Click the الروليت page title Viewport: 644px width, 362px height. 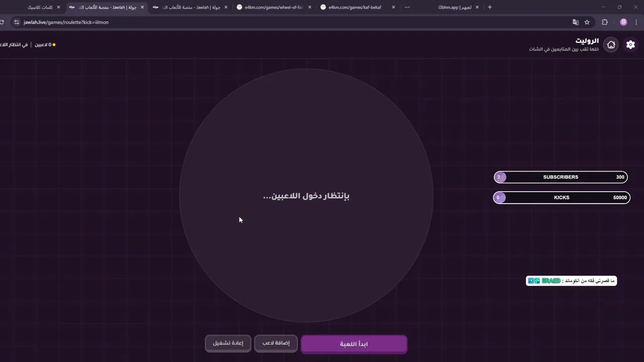click(587, 41)
